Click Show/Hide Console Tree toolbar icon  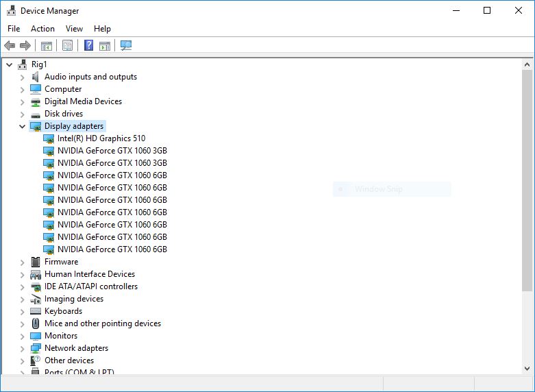tap(47, 45)
